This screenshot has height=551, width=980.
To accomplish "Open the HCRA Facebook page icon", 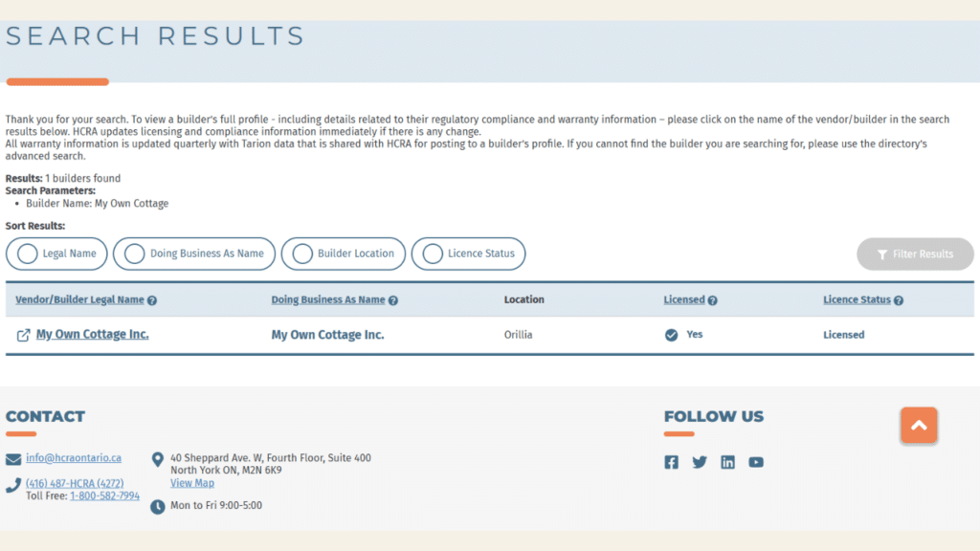I will (671, 462).
